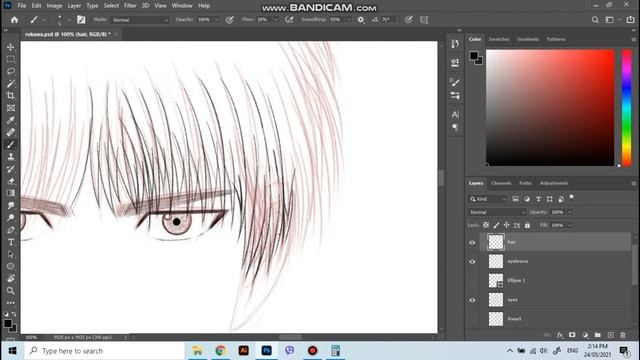This screenshot has width=640, height=360.
Task: Click the Windows search box
Action: (x=104, y=351)
